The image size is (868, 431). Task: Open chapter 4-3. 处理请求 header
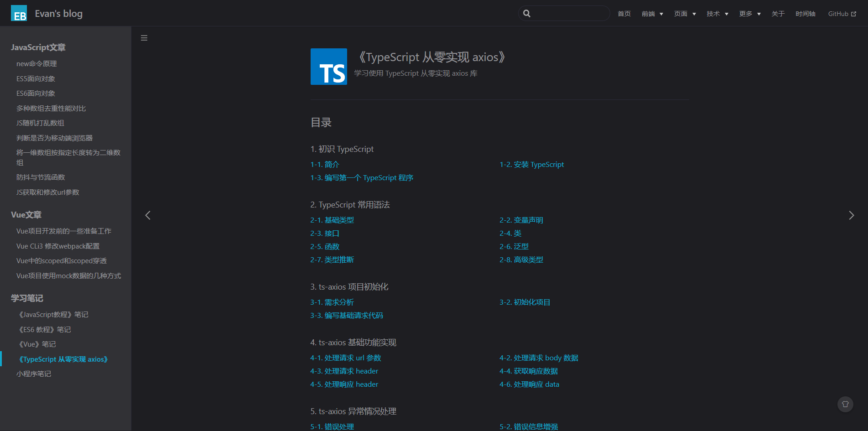click(x=344, y=371)
